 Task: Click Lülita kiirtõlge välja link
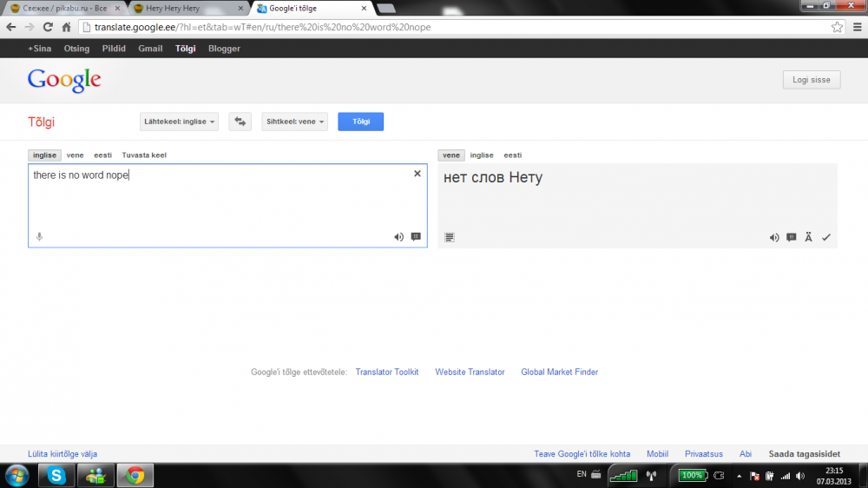click(62, 454)
